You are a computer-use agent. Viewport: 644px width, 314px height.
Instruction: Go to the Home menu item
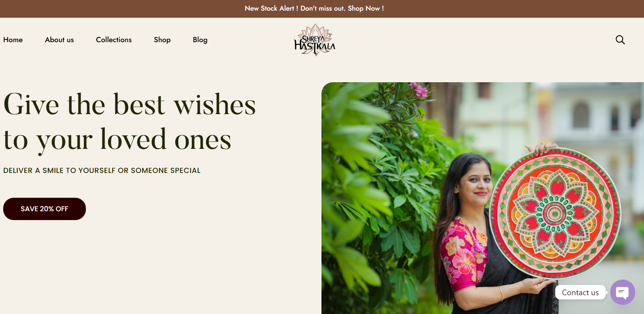(13, 40)
